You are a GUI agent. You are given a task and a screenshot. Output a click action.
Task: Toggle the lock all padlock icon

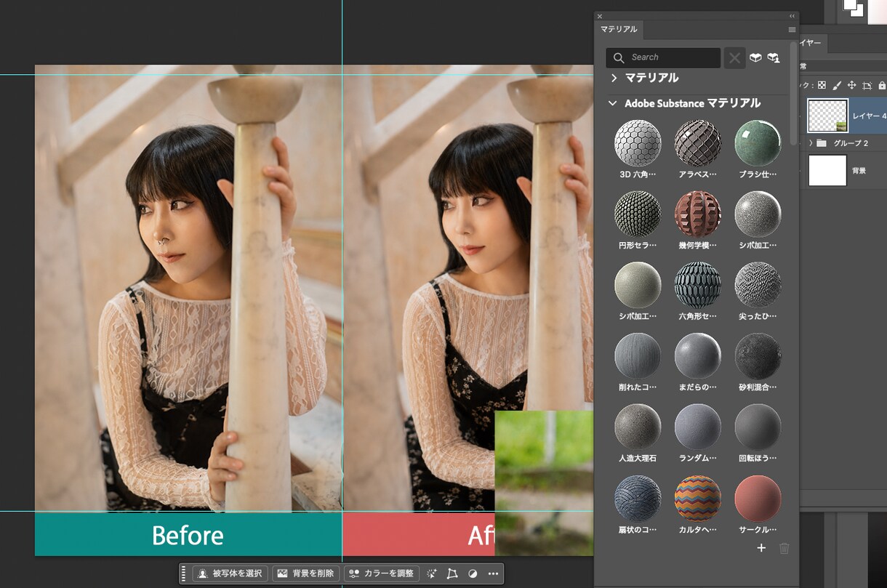coord(881,85)
